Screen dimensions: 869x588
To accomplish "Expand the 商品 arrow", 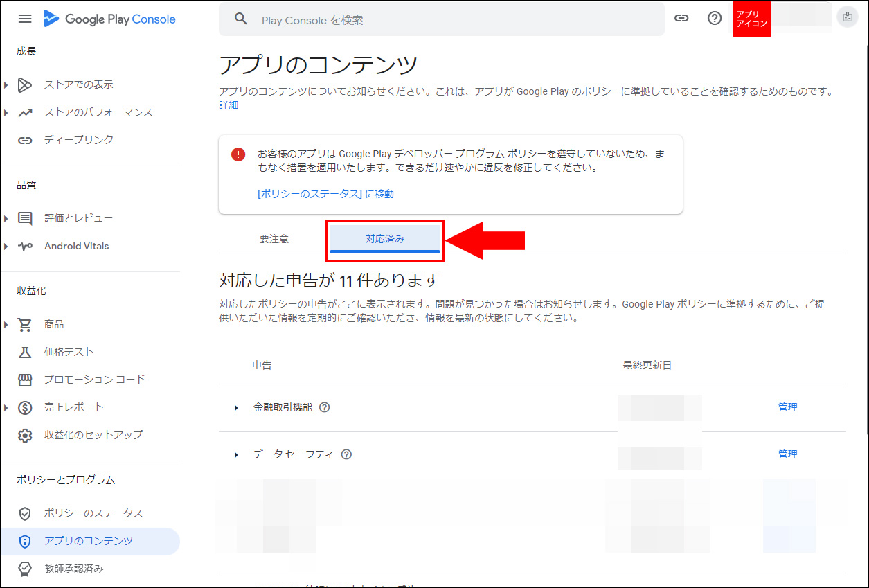I will tap(6, 324).
